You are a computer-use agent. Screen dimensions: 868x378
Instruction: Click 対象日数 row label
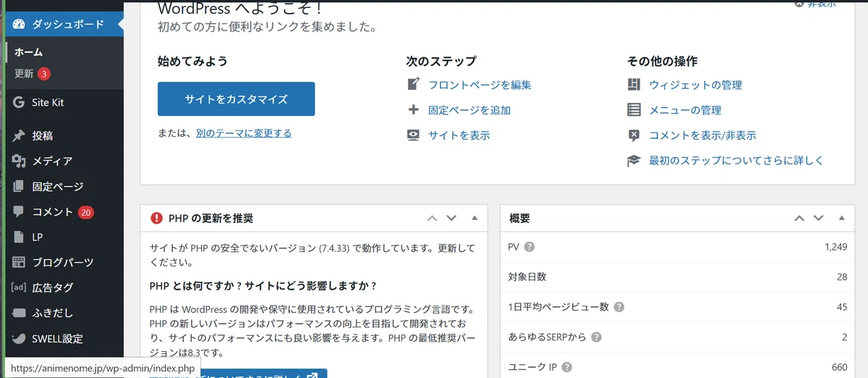[x=527, y=277]
